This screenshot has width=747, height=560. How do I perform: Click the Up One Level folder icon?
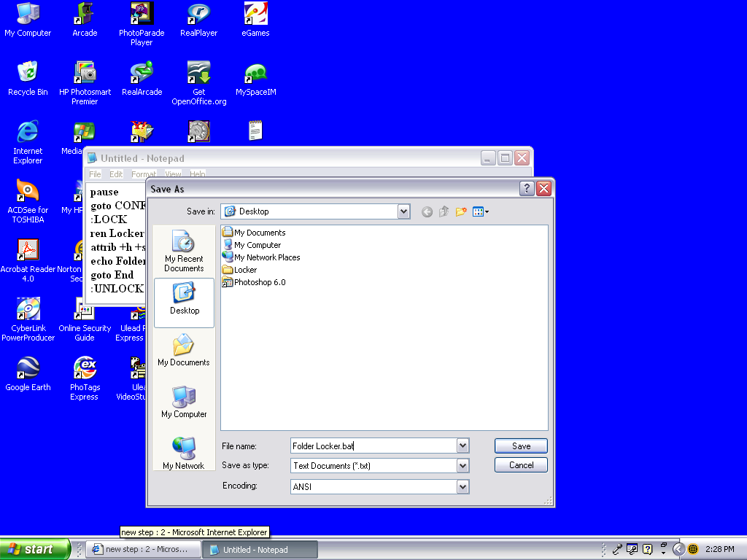444,211
